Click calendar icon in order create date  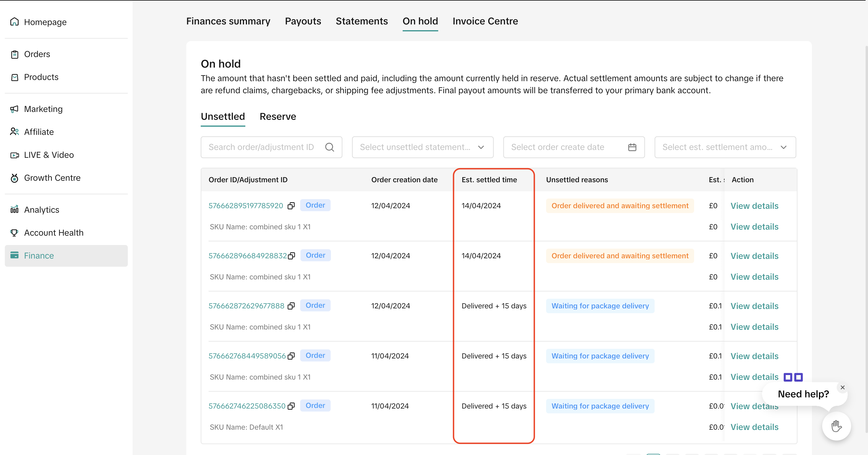(632, 147)
